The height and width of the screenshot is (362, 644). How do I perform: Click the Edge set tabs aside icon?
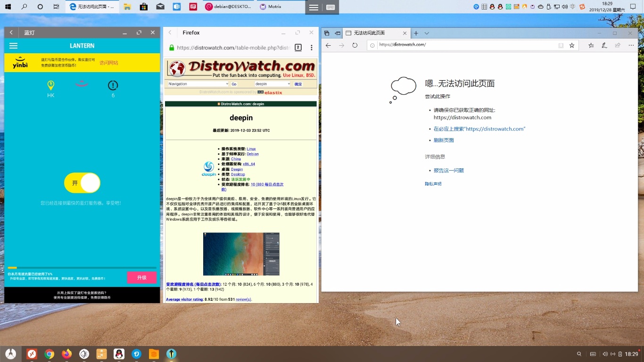[x=338, y=33]
